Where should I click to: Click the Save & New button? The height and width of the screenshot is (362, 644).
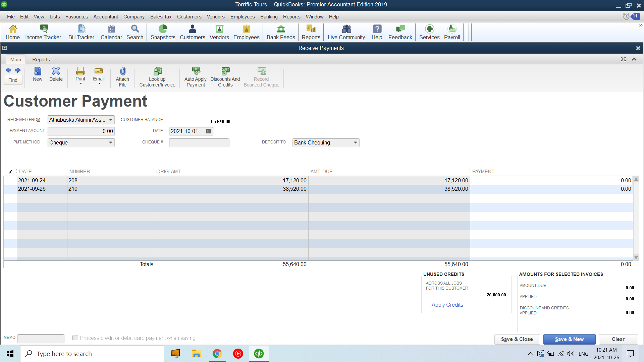569,339
